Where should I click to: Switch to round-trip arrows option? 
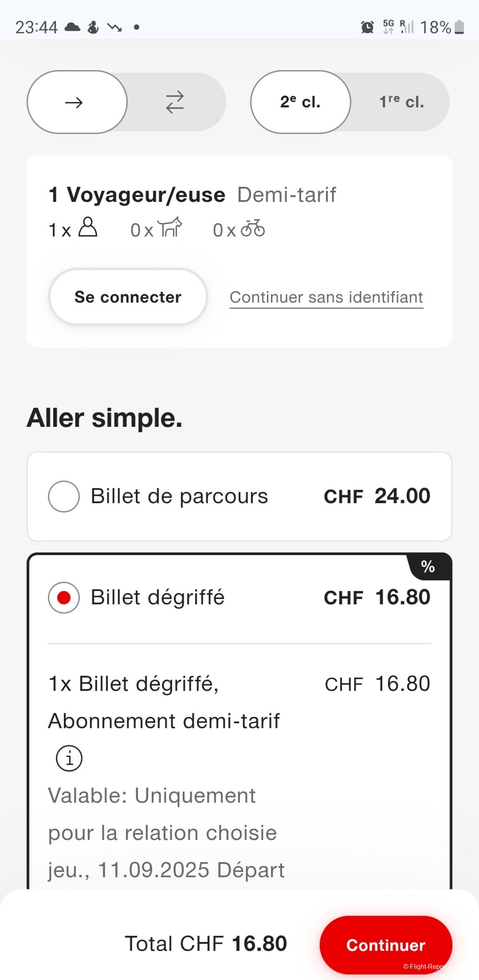[175, 103]
